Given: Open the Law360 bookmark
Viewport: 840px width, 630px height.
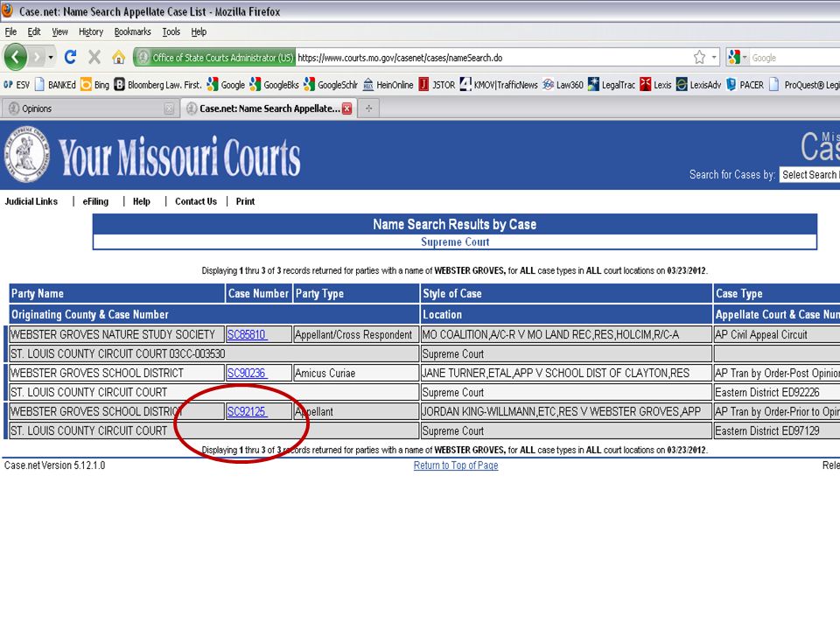Looking at the screenshot, I should coord(563,85).
